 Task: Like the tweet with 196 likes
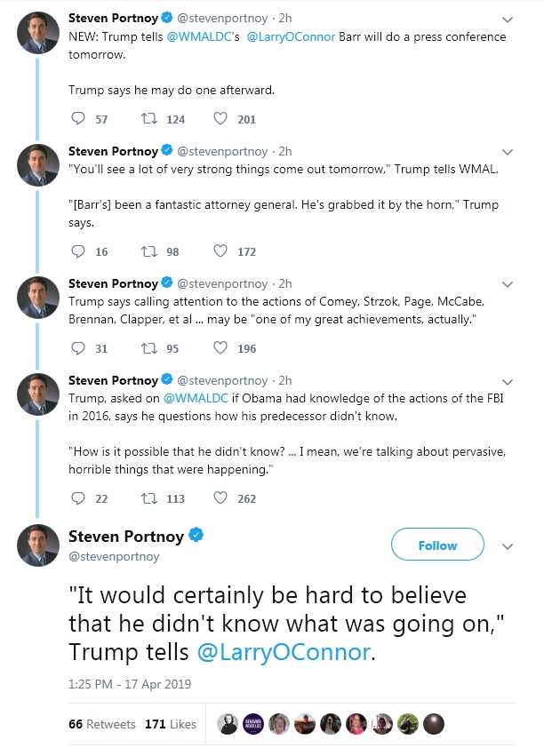[x=220, y=348]
